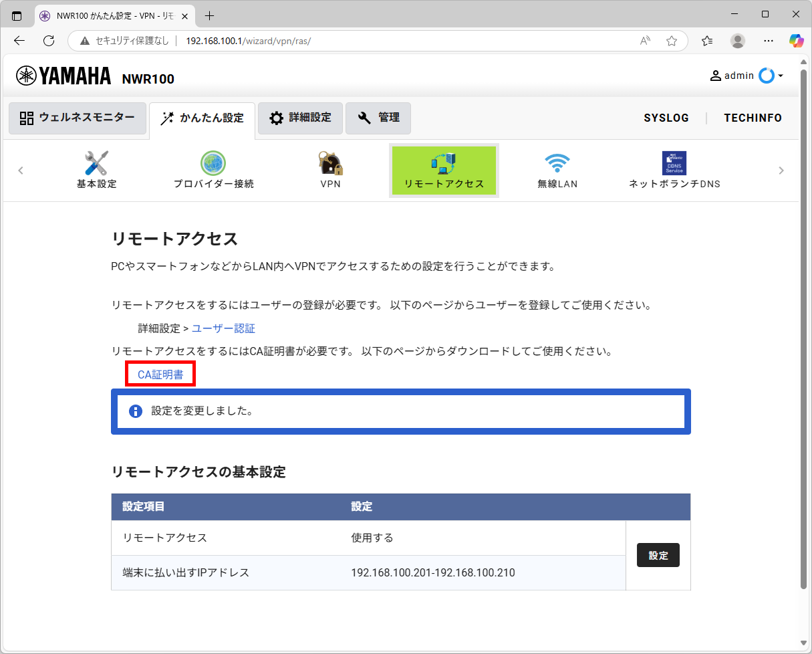Select the プロバイダー接続 globe icon
Viewport: 812px width, 654px height.
[213, 162]
